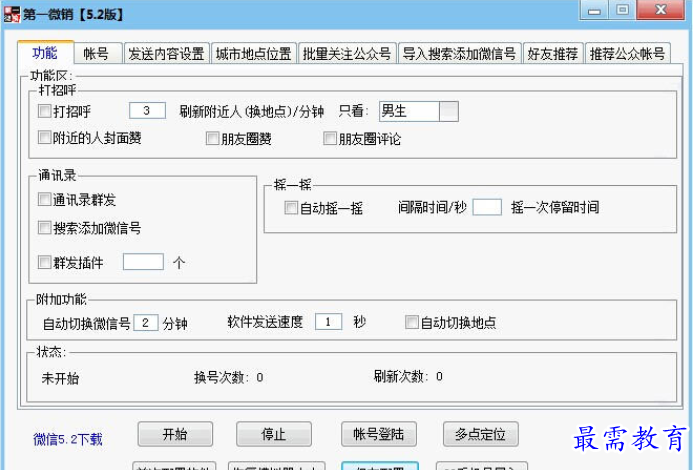Open the 发送内容设置 tab
Screen dimensions: 695x470
point(166,54)
